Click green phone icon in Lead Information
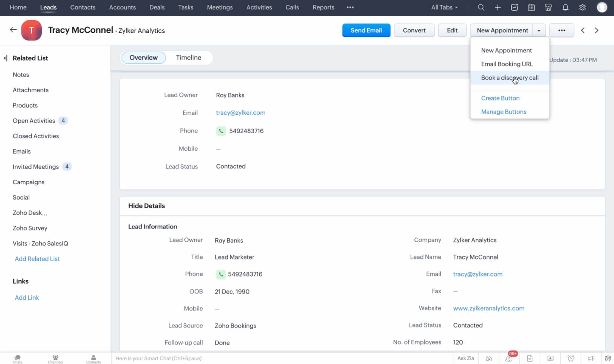The width and height of the screenshot is (614, 364). point(221,274)
